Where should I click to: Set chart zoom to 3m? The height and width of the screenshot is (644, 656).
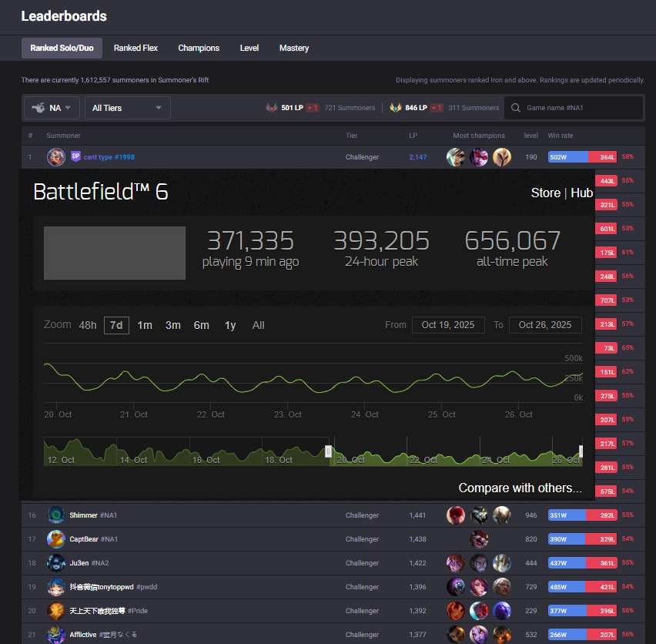172,325
